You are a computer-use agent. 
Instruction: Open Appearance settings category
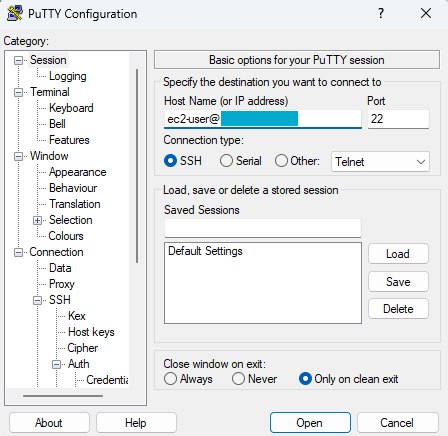tap(78, 172)
